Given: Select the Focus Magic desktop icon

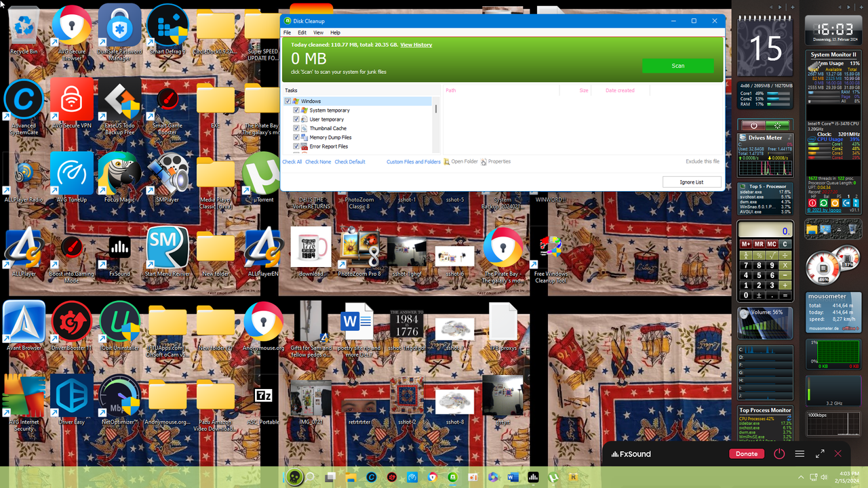Looking at the screenshot, I should coord(119,178).
